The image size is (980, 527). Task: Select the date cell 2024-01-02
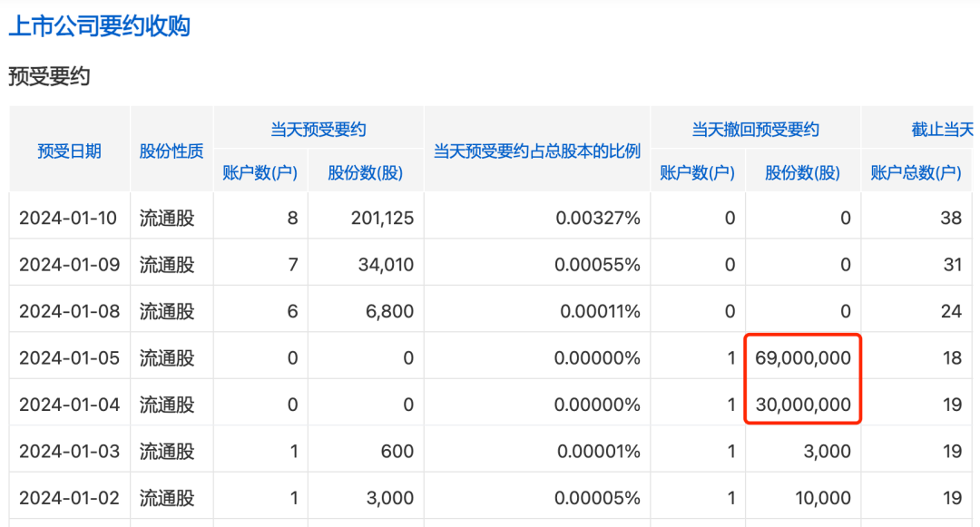point(69,498)
